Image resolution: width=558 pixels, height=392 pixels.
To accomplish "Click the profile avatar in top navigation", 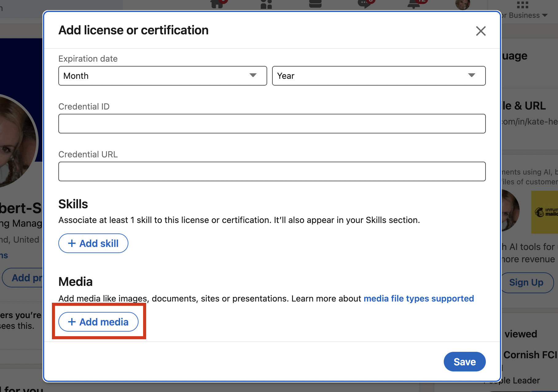I will tap(462, 4).
